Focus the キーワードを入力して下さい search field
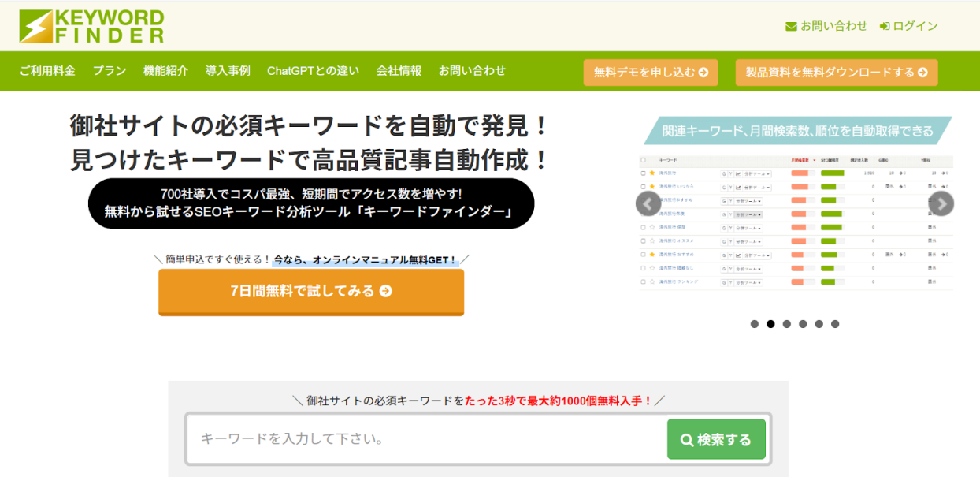The width and height of the screenshot is (980, 477). coord(425,439)
